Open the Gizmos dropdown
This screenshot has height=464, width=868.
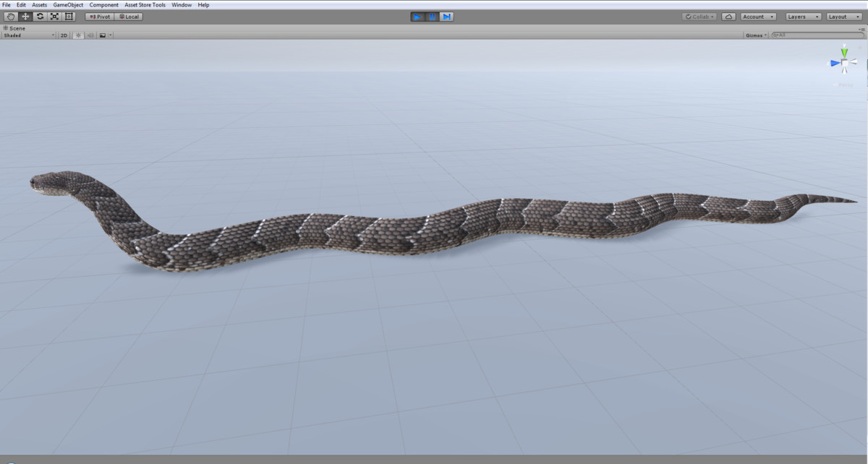pyautogui.click(x=754, y=34)
